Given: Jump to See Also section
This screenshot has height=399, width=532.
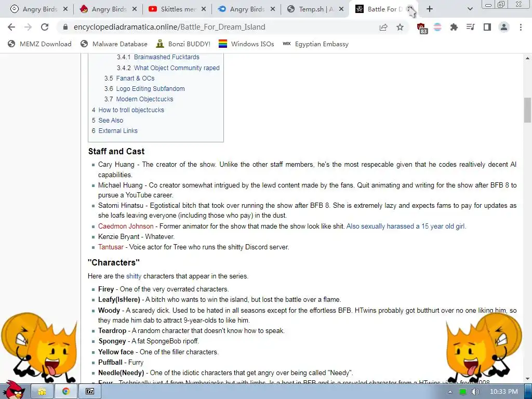Looking at the screenshot, I should coord(111,121).
